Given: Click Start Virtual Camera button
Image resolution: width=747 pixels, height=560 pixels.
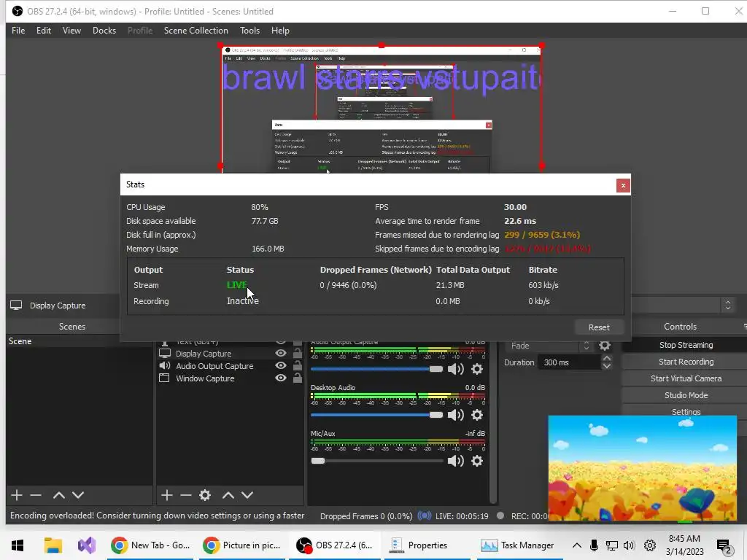Looking at the screenshot, I should [x=686, y=378].
